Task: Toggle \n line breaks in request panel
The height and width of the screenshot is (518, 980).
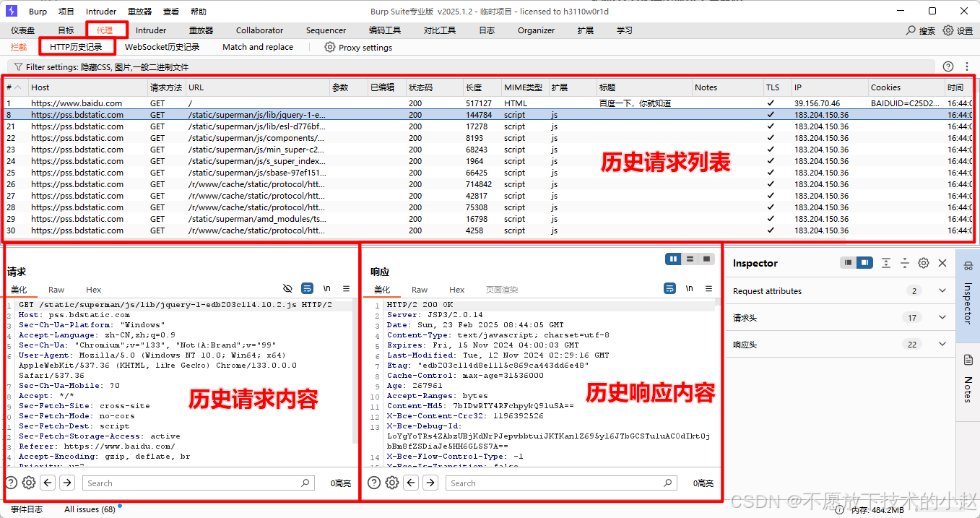Action: 327,288
